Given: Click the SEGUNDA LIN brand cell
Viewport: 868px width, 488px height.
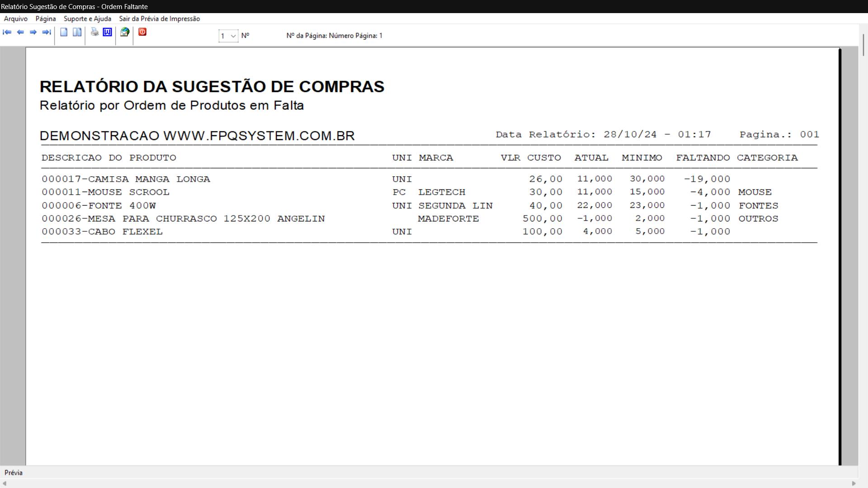Looking at the screenshot, I should point(455,206).
